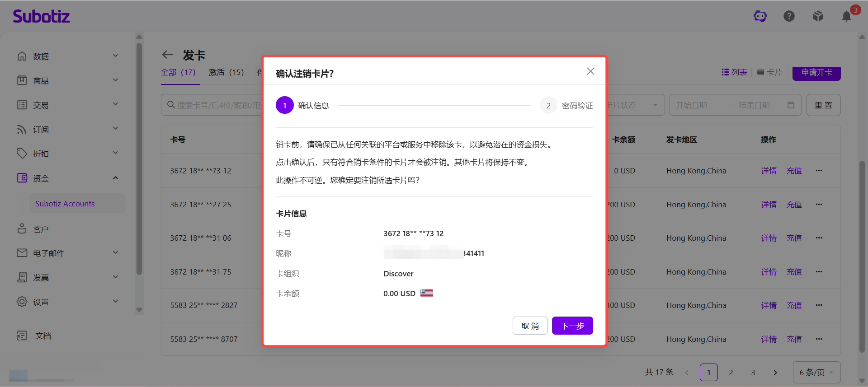868x387 pixels.
Task: Click the 客户 person icon in sidebar
Action: click(x=22, y=229)
